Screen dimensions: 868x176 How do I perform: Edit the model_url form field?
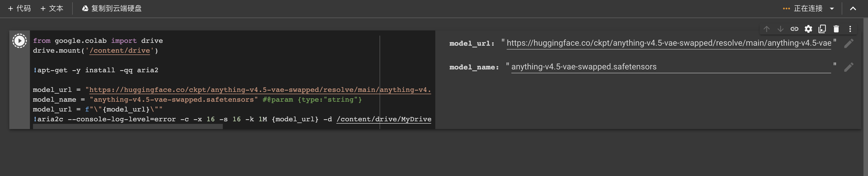tap(669, 43)
